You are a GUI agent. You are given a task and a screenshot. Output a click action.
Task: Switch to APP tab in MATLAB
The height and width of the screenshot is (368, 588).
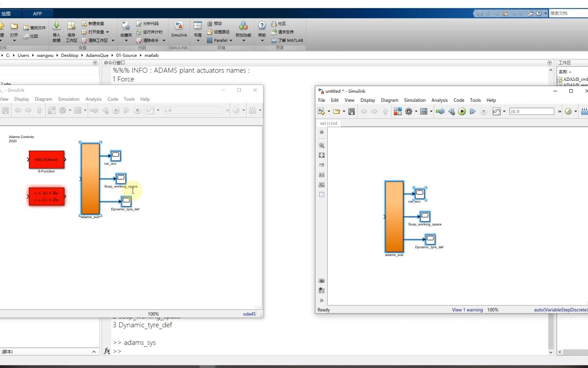point(37,14)
